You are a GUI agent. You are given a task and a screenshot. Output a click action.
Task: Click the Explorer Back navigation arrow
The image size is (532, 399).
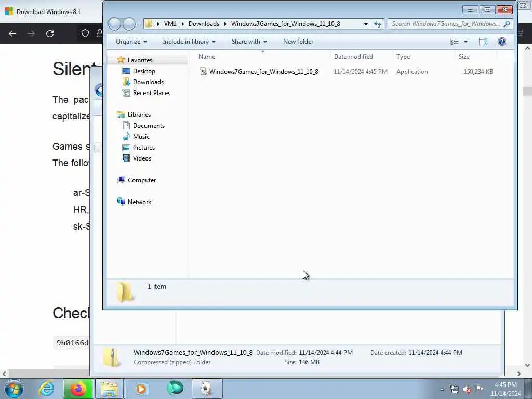pos(114,24)
